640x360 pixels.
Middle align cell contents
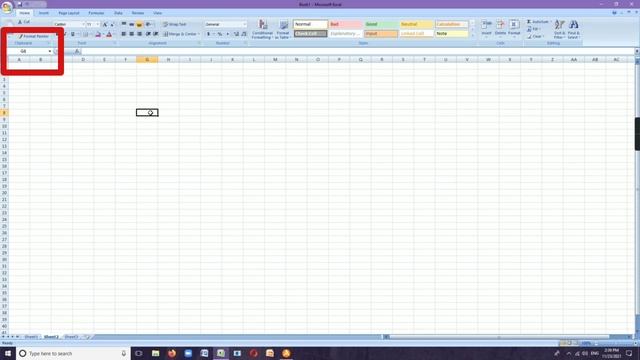[131, 24]
